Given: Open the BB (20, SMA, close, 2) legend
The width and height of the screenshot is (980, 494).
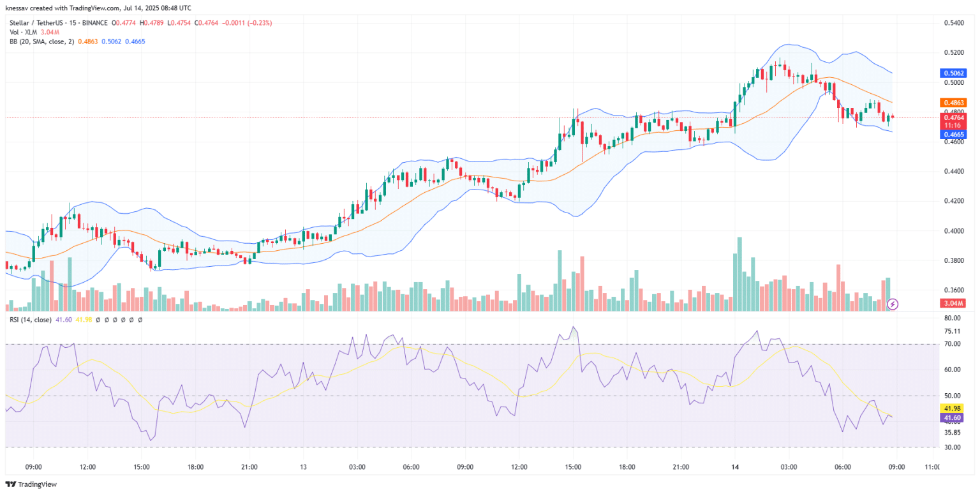Looking at the screenshot, I should click(x=41, y=41).
